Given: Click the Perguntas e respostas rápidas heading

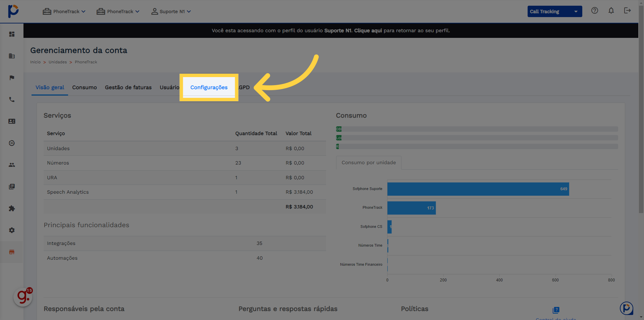Looking at the screenshot, I should point(288,309).
